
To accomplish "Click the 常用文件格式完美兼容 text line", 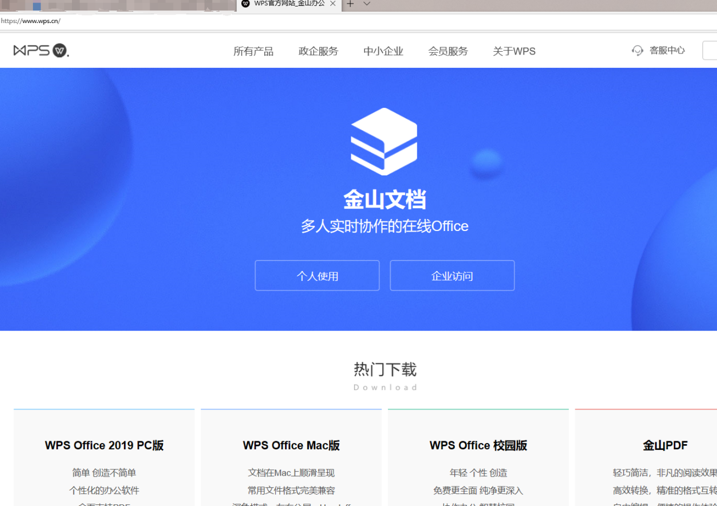I will [291, 491].
